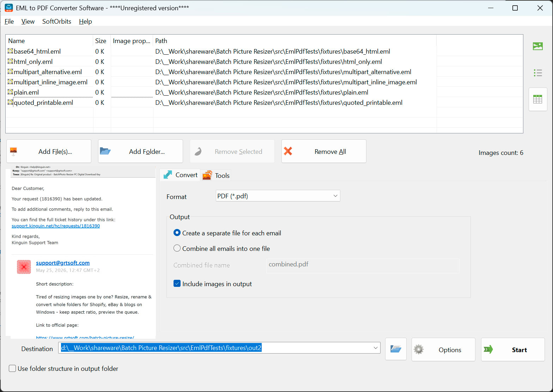Click file icon of multipart_alternative.eml
The width and height of the screenshot is (553, 392).
[10, 72]
